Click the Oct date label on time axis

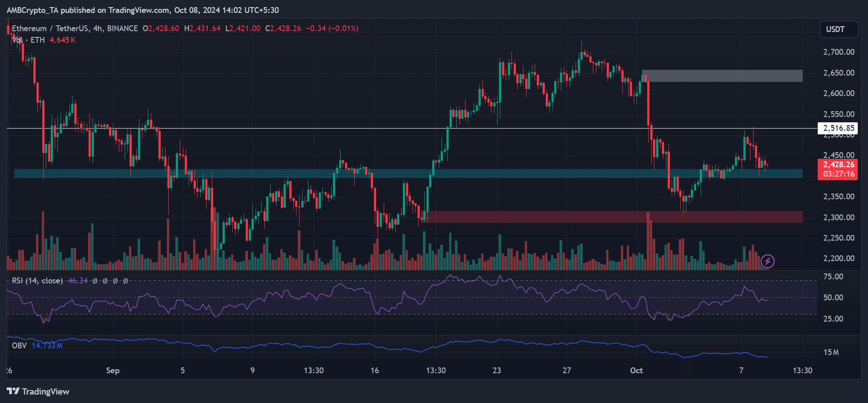(637, 371)
